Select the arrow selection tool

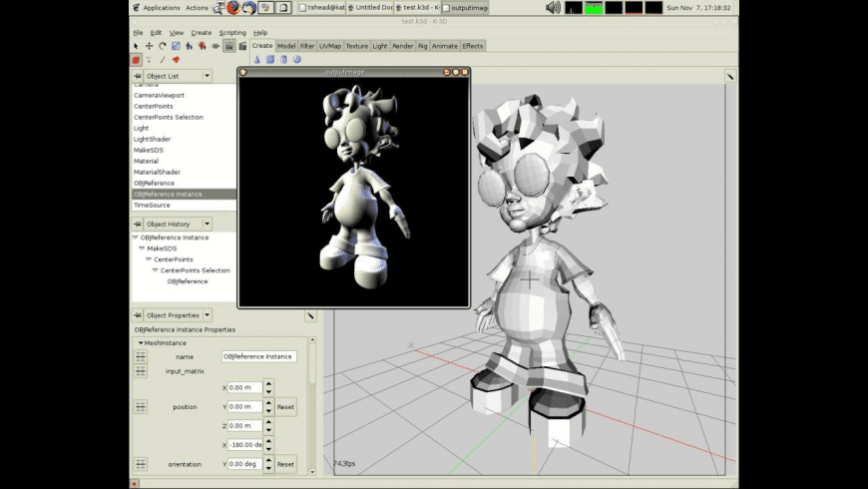click(x=137, y=46)
